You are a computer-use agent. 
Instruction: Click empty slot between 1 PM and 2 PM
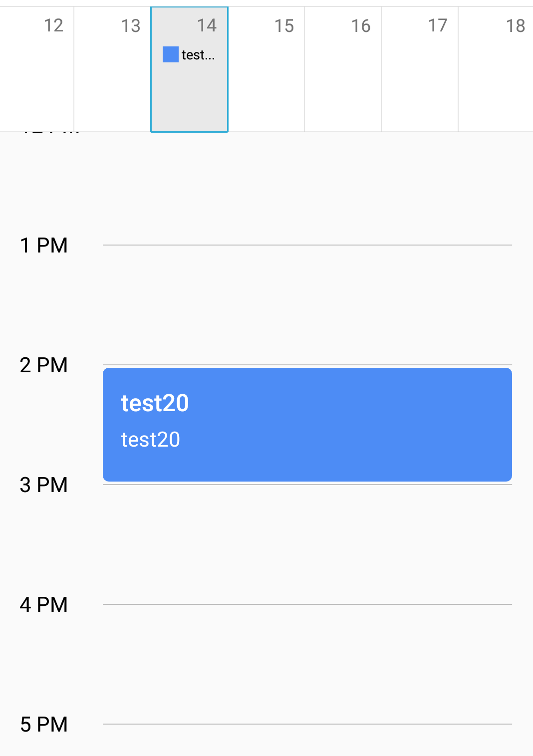[307, 305]
